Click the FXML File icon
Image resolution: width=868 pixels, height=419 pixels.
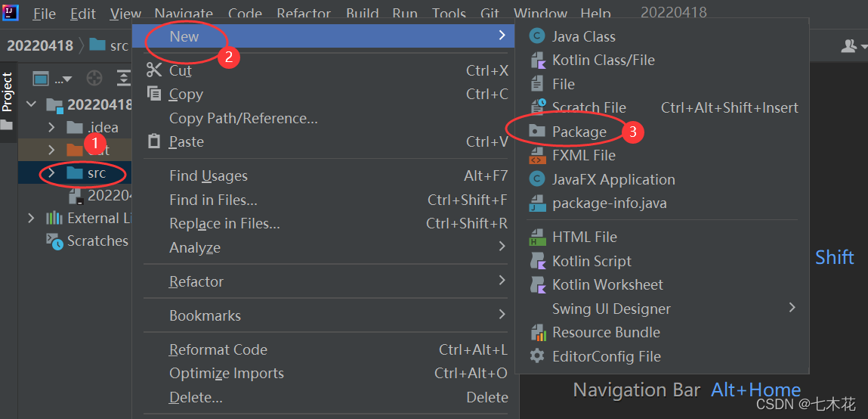pos(537,155)
